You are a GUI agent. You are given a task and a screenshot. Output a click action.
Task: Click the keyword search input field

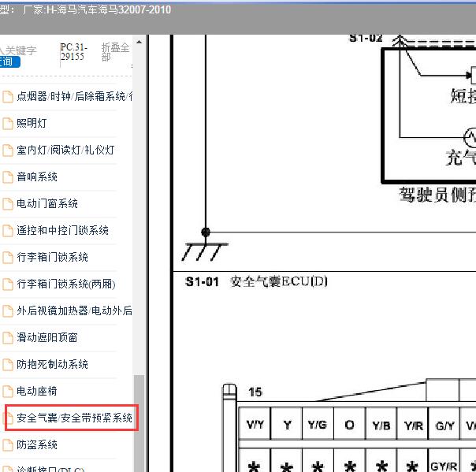pyautogui.click(x=18, y=50)
